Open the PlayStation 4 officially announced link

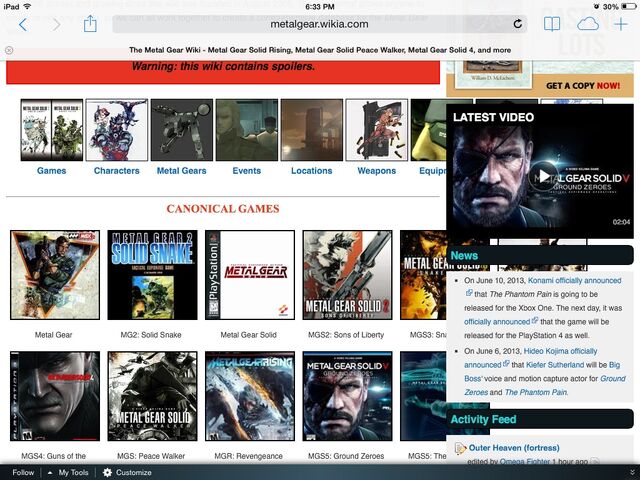click(x=497, y=322)
